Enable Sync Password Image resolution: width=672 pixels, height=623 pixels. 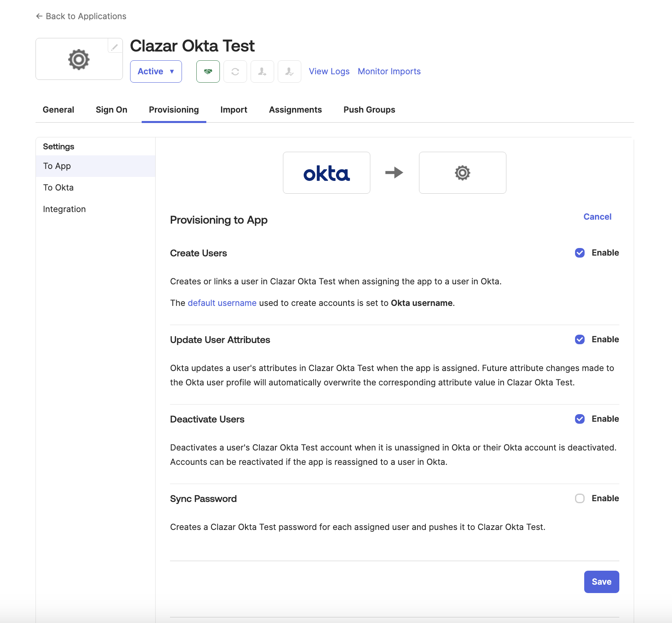[x=580, y=498]
